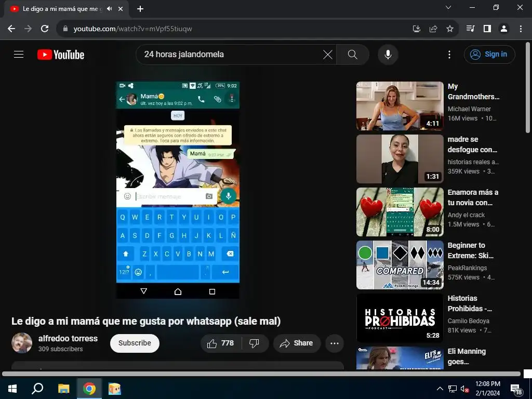The image size is (532, 399).
Task: Open File Explorer from taskbar
Action: pos(63,389)
